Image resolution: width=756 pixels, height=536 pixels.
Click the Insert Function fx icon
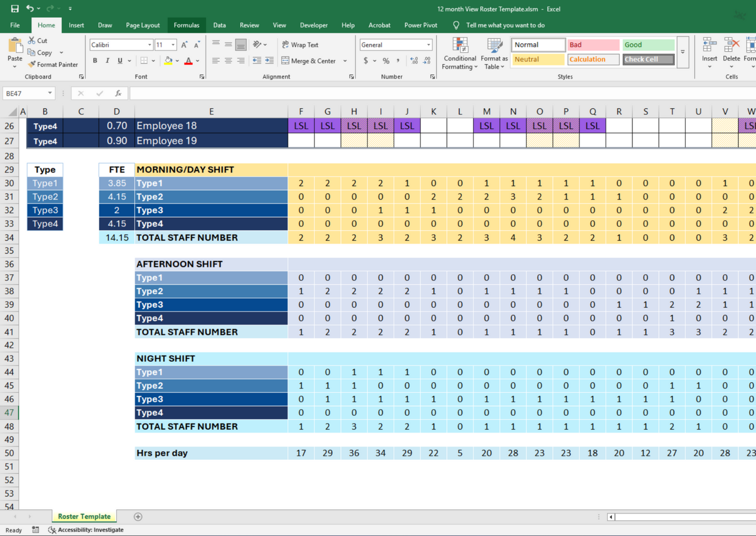click(x=118, y=93)
